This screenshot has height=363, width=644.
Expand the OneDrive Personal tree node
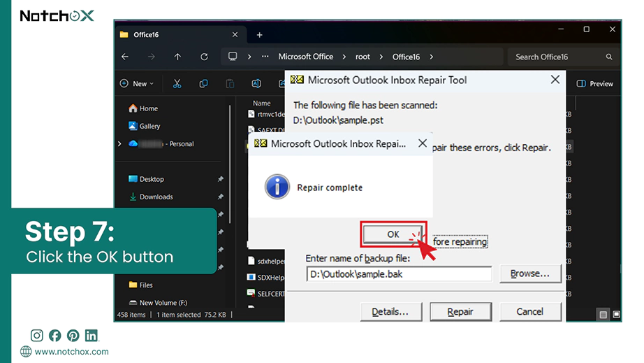point(119,144)
